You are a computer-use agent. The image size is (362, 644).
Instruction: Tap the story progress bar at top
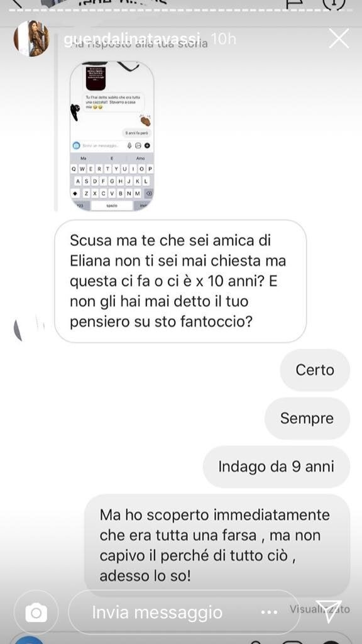pos(181,9)
